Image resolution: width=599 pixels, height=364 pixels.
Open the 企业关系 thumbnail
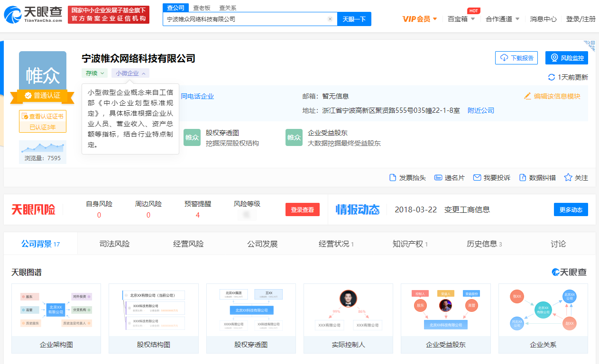[x=543, y=318]
